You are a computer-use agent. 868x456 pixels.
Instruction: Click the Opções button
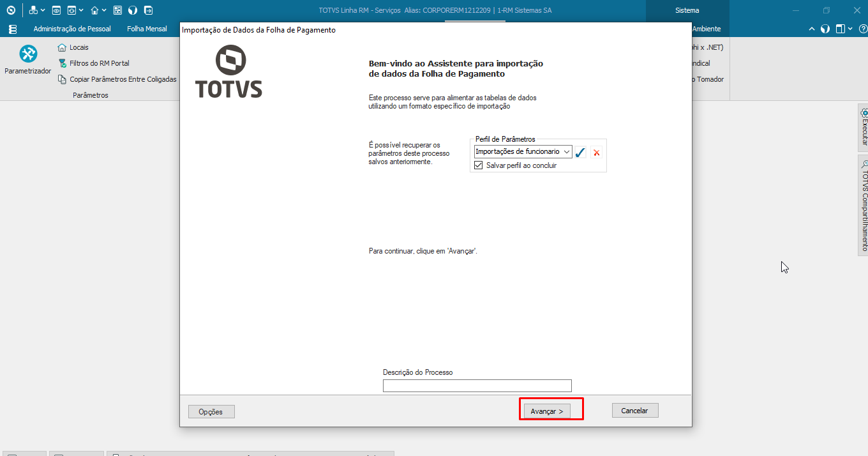point(211,412)
